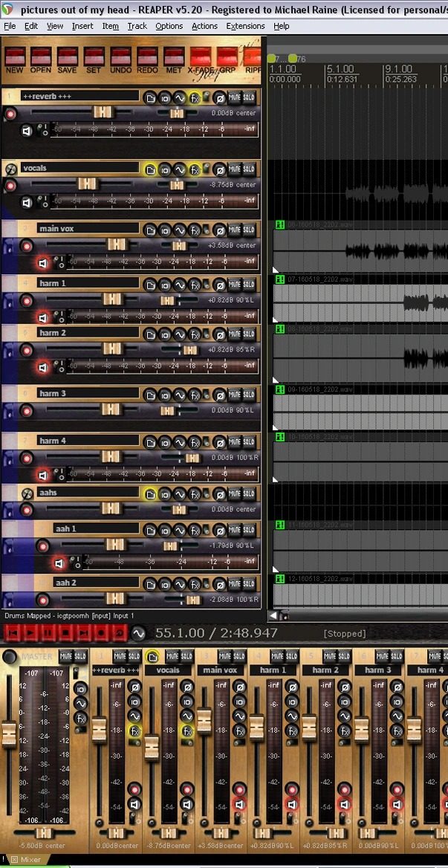Image resolution: width=448 pixels, height=868 pixels.
Task: Open the Track menu
Action: point(137,26)
